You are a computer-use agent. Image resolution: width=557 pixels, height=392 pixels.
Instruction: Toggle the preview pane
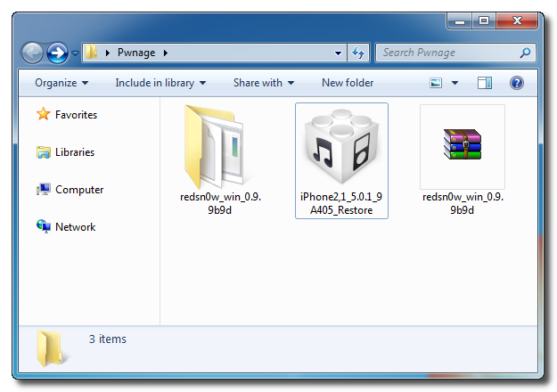485,83
